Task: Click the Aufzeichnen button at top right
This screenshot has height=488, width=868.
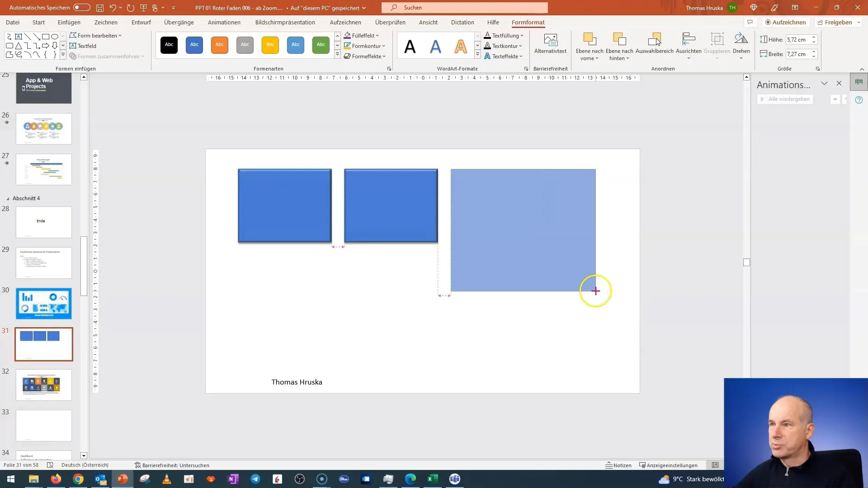Action: [x=786, y=22]
